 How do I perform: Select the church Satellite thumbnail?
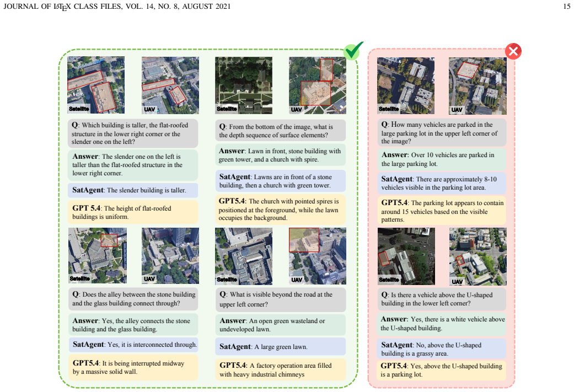[244, 85]
